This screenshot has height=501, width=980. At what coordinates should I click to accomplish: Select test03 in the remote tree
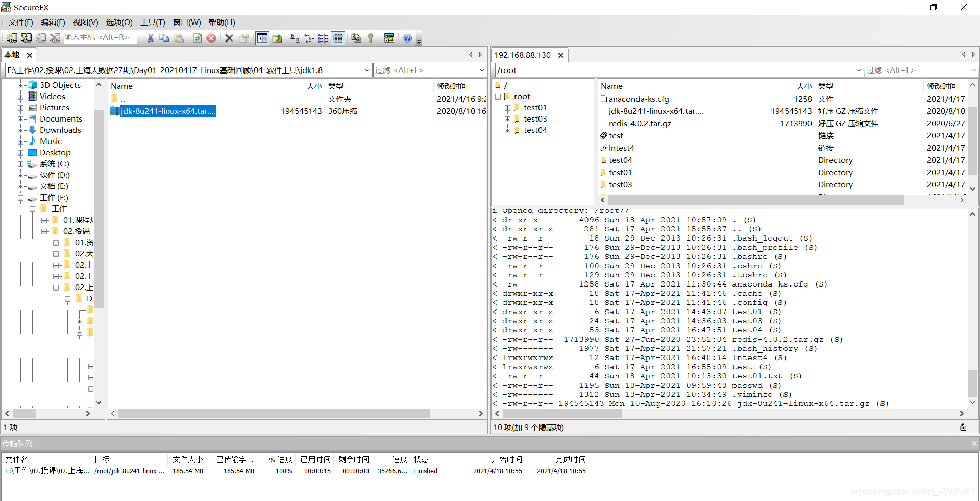pyautogui.click(x=535, y=119)
